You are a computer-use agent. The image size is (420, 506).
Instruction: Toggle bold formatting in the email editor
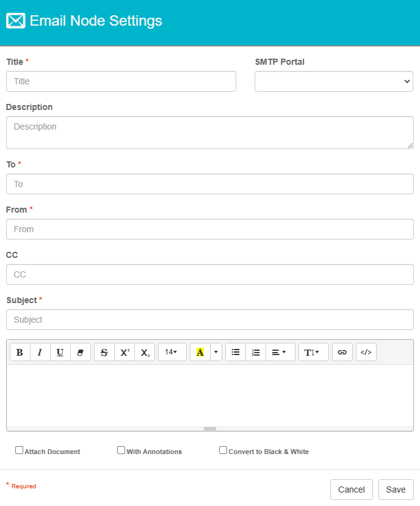coord(20,352)
